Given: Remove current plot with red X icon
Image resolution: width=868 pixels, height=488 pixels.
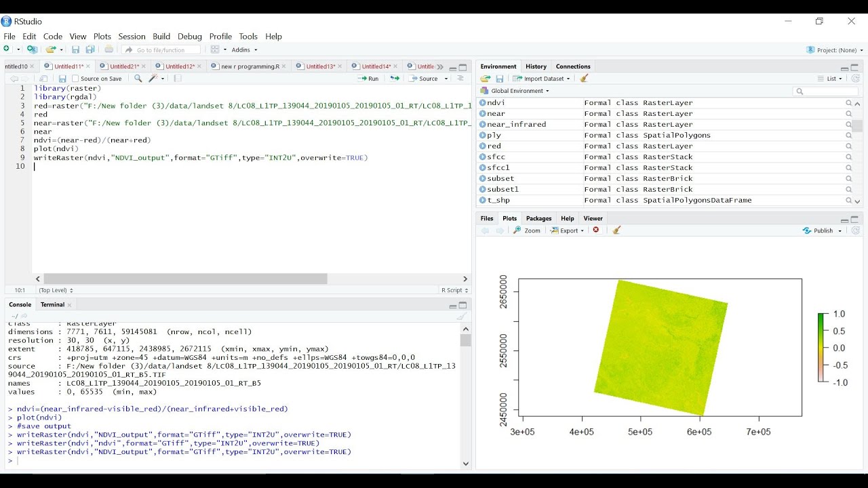Looking at the screenshot, I should pos(596,230).
